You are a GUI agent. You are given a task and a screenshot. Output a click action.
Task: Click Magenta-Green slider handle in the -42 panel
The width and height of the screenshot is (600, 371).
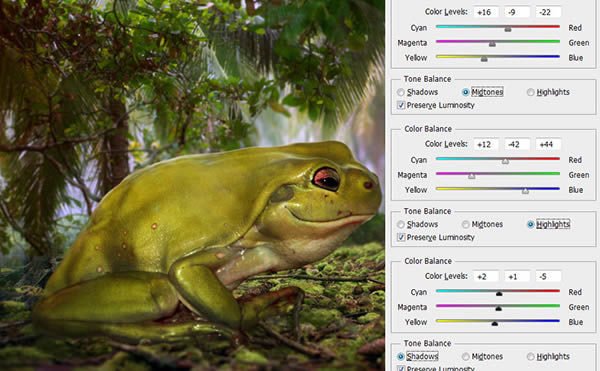pos(472,176)
